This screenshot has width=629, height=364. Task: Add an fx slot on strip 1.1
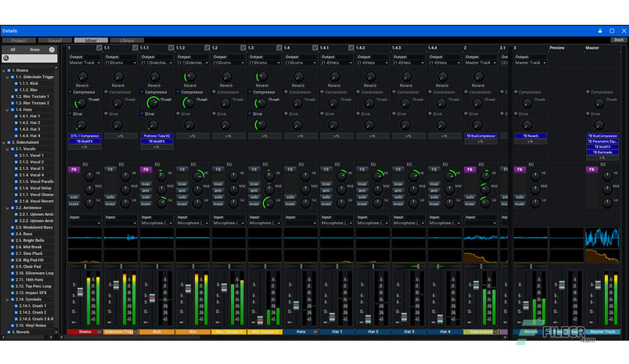pos(120,136)
